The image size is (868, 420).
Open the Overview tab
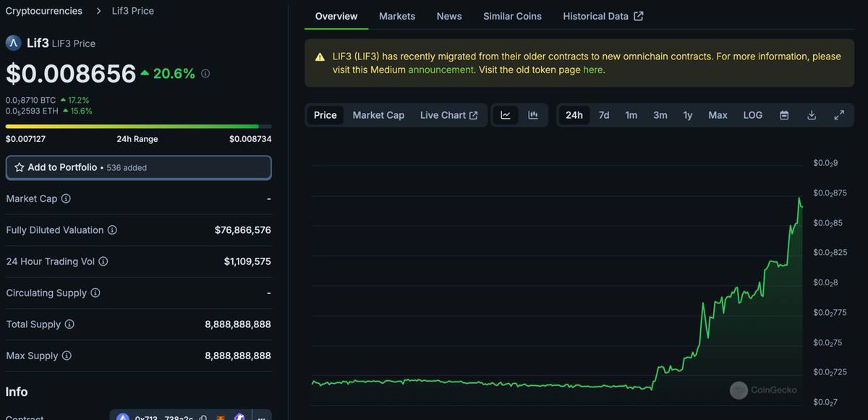point(336,16)
